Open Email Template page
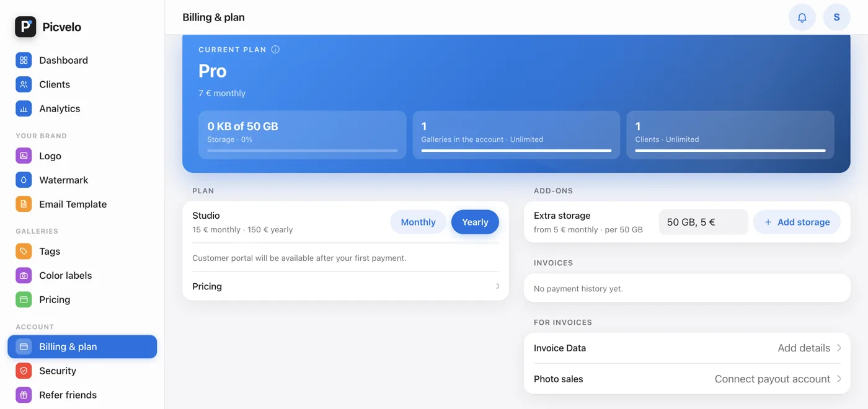Viewport: 868px width, 409px height. (82, 204)
